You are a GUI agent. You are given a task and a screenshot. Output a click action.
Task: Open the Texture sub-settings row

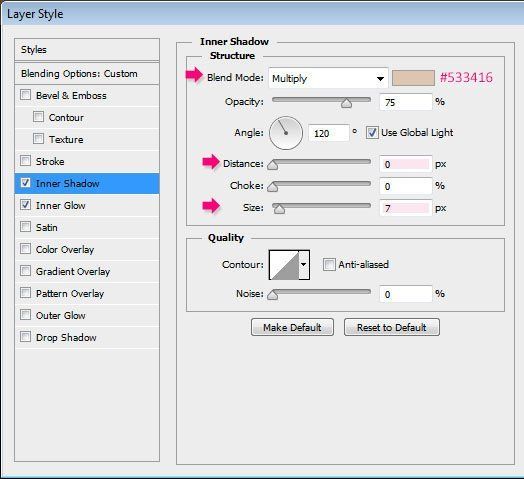coord(87,139)
